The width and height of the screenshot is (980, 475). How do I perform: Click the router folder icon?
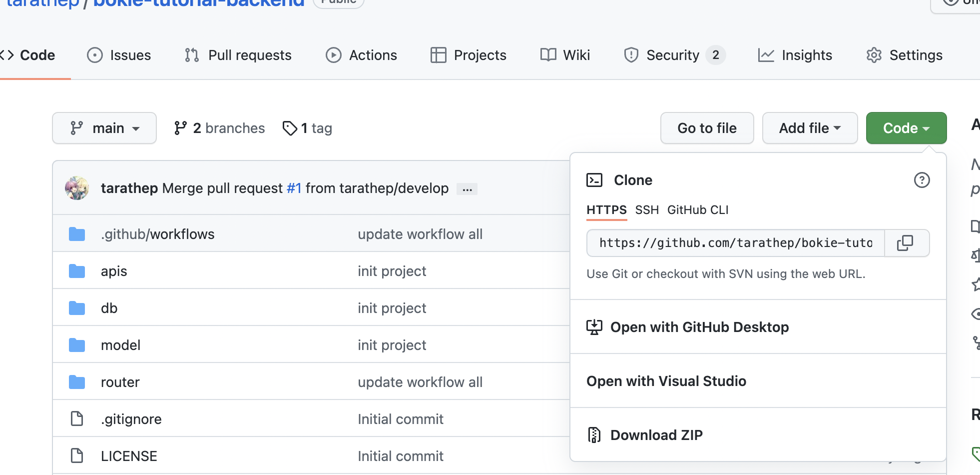click(x=77, y=382)
